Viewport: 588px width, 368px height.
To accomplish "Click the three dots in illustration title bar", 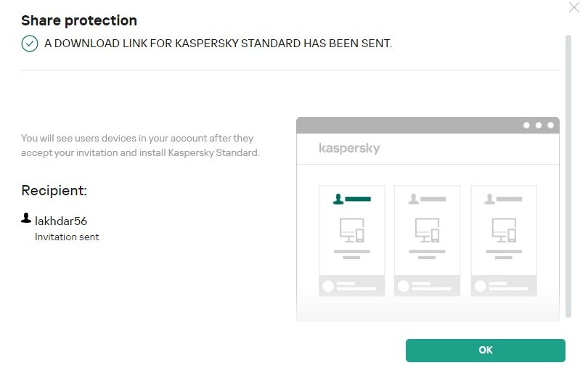I will click(x=539, y=125).
